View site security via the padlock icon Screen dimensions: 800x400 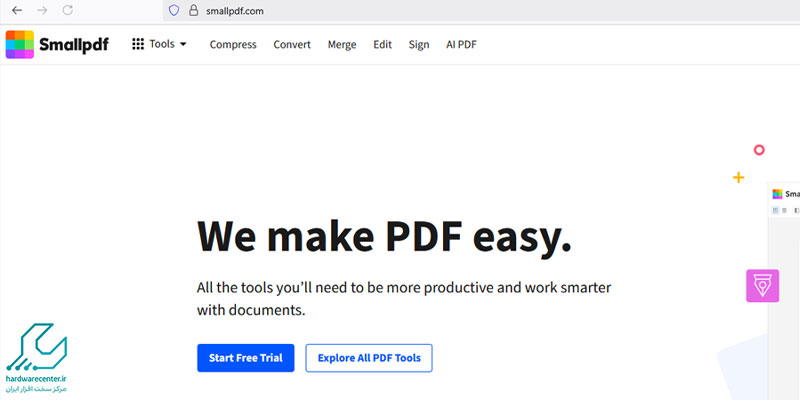(x=196, y=10)
